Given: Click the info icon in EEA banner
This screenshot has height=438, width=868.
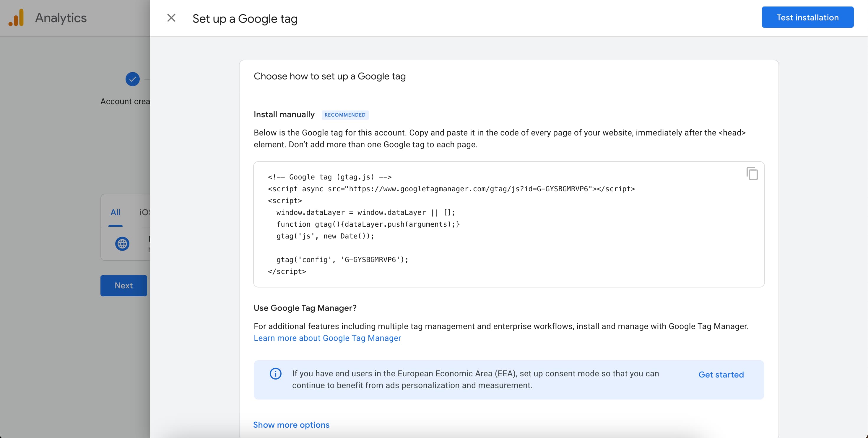Looking at the screenshot, I should click(275, 373).
